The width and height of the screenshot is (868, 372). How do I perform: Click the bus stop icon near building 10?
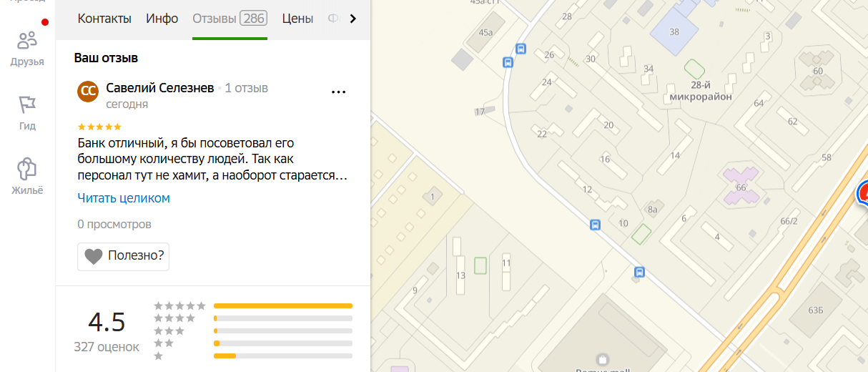coord(595,225)
